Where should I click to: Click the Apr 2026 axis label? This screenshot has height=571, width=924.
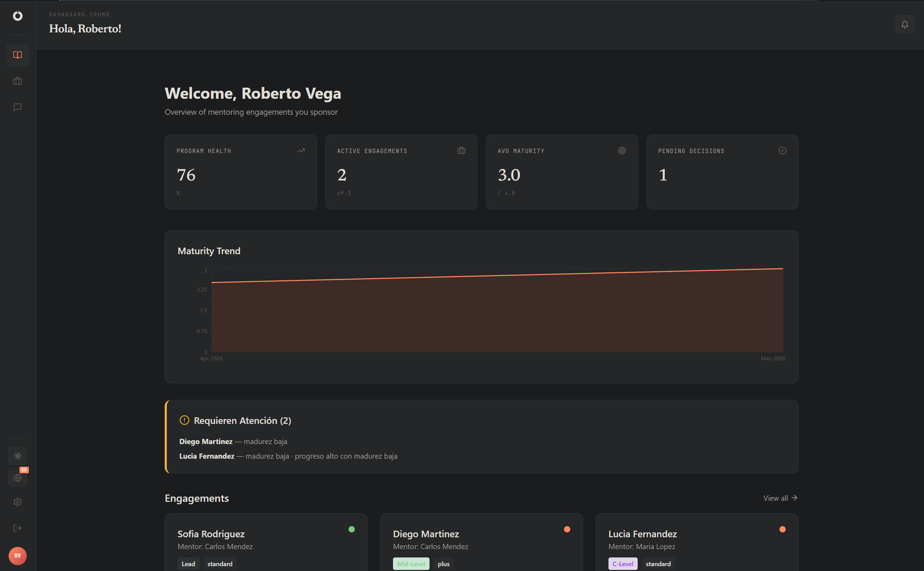coord(211,359)
